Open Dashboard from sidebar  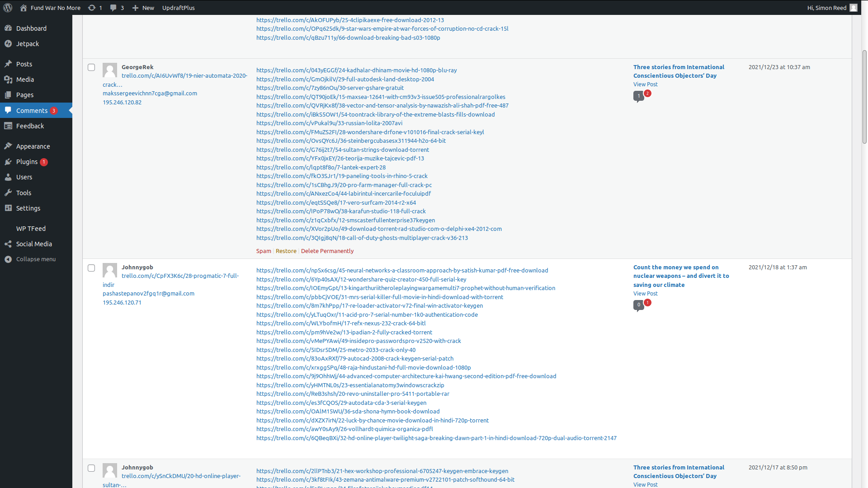point(31,28)
